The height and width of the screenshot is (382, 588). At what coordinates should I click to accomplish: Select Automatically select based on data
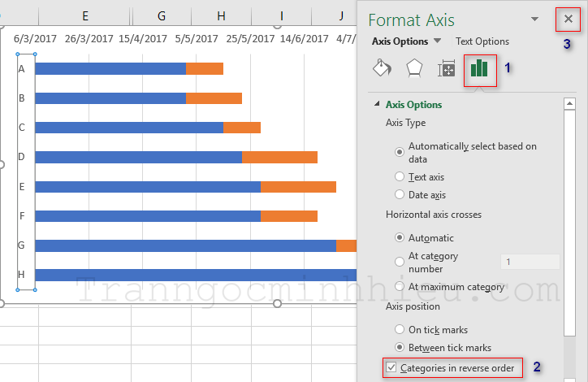pyautogui.click(x=400, y=152)
